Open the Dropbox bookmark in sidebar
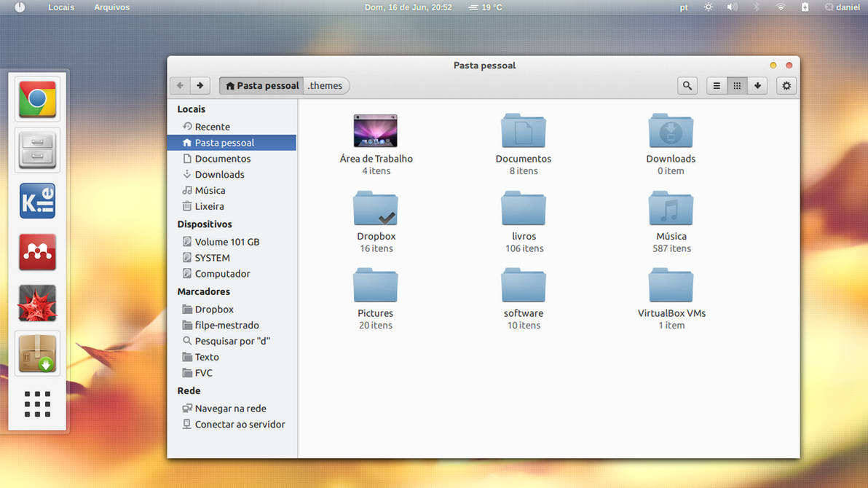868x488 pixels. coord(232,309)
